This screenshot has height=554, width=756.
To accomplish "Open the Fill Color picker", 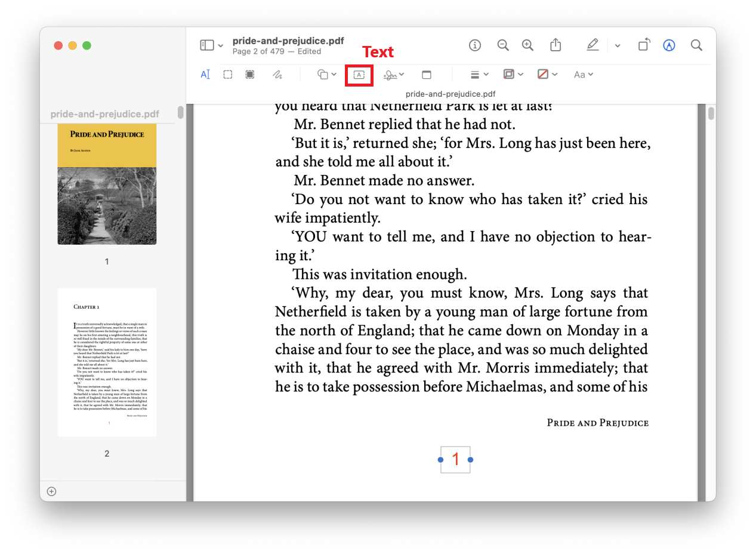I will point(545,74).
